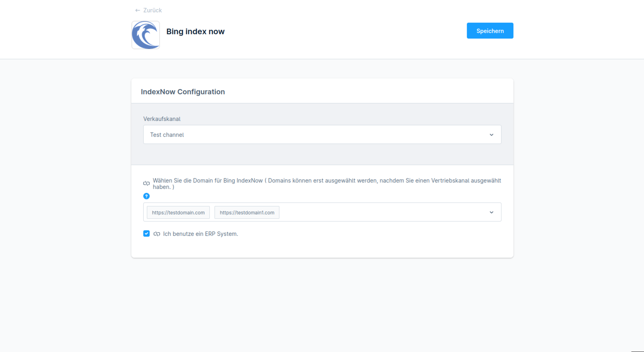Select the https://testdomain1.com tag
This screenshot has width=644, height=352.
click(x=247, y=213)
